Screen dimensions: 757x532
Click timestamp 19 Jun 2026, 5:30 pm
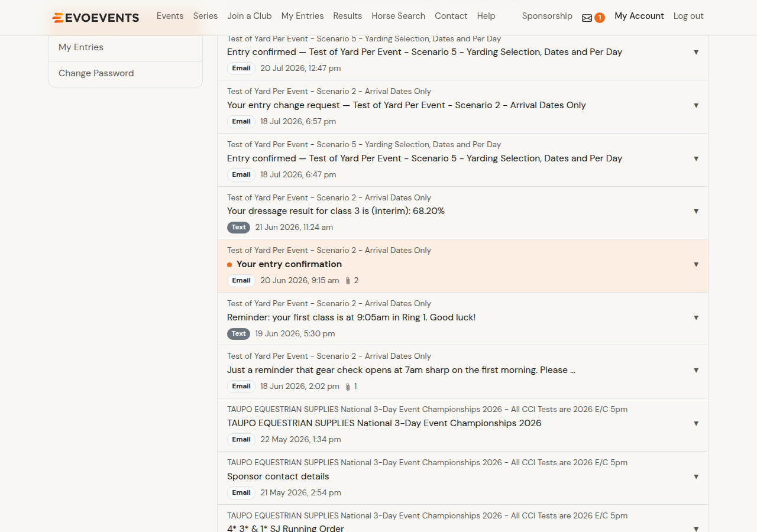[x=295, y=334]
